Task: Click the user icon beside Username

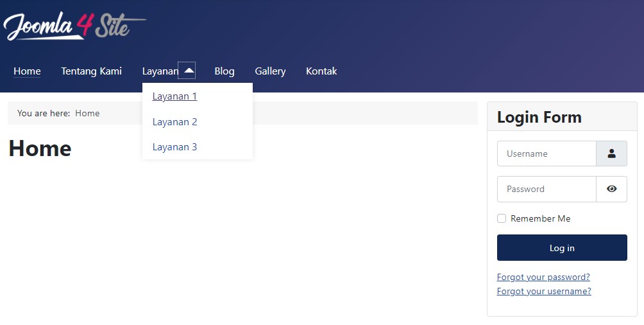Action: pyautogui.click(x=611, y=154)
